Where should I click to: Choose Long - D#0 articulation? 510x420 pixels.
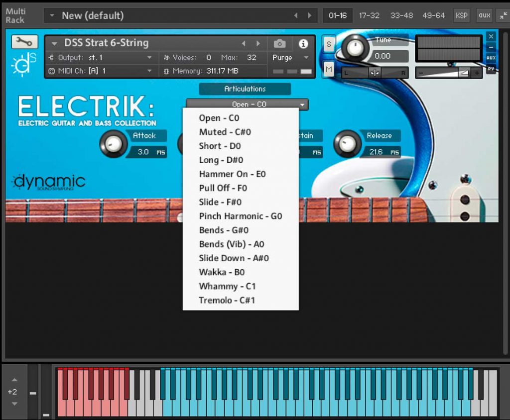(241, 160)
